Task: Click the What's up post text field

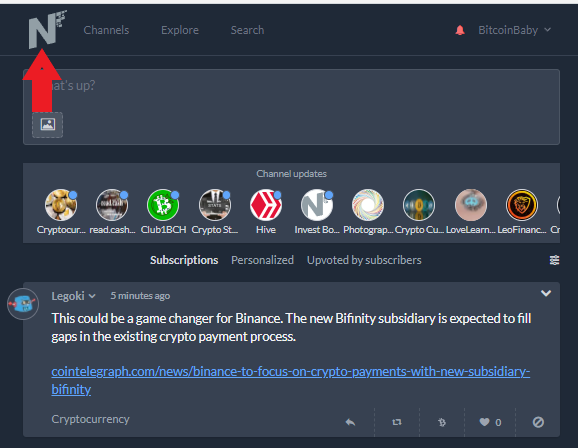Action: (291, 107)
